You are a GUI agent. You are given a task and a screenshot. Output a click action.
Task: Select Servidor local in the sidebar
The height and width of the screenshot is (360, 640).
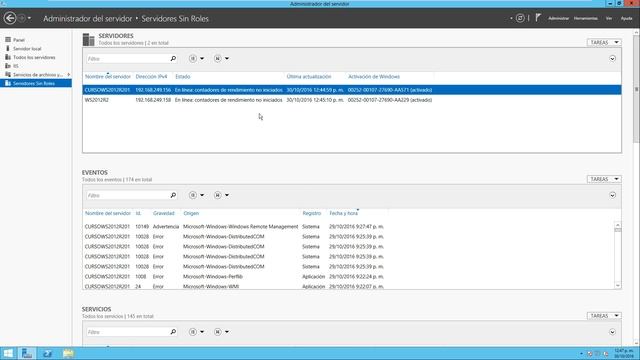(27, 49)
